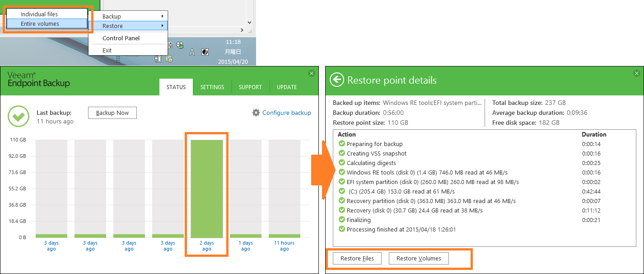Click the '92.0 GB' chart axis label
Viewport: 644px width, 274px height.
(x=17, y=156)
